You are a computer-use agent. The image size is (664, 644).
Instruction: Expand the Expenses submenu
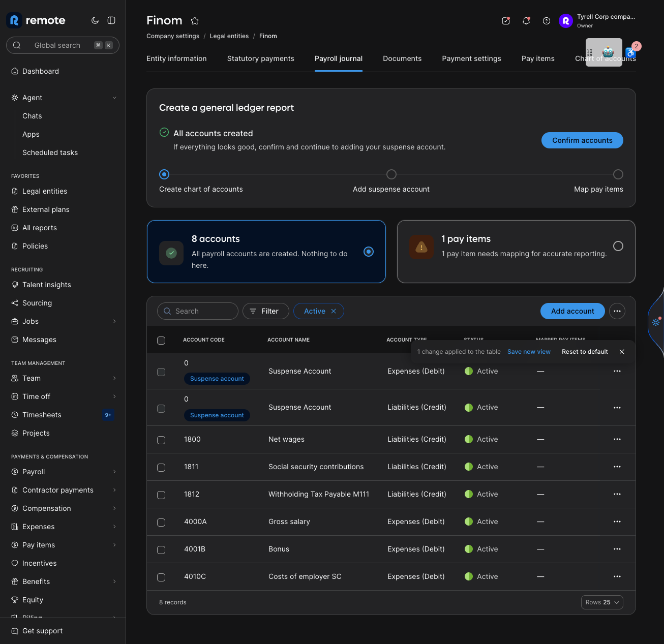tap(114, 527)
